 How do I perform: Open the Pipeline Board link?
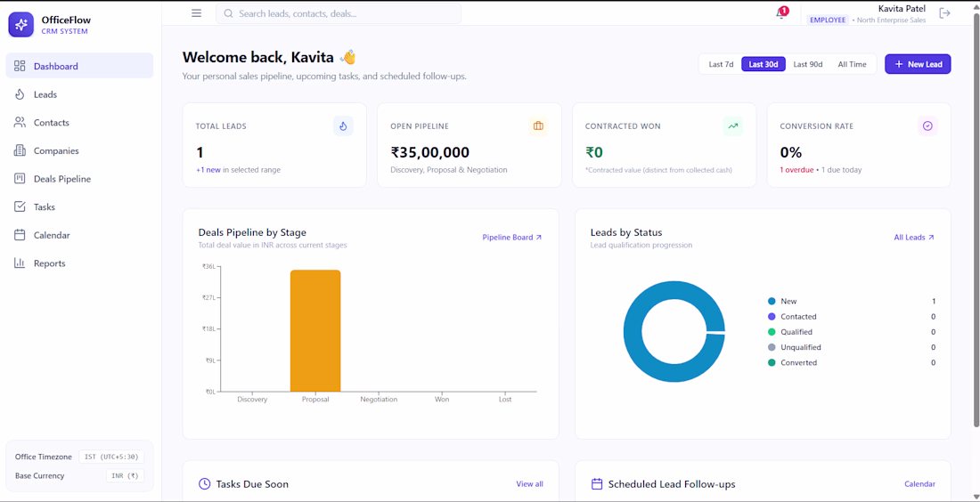point(512,238)
